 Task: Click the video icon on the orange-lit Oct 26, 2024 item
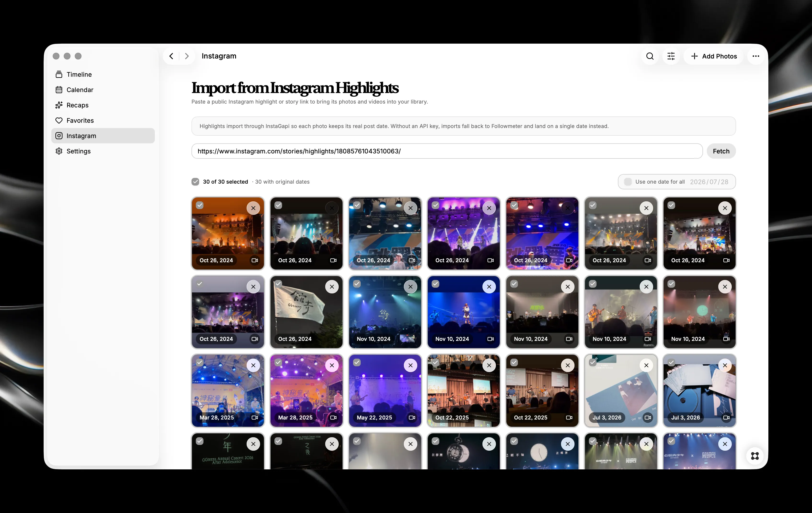click(255, 260)
